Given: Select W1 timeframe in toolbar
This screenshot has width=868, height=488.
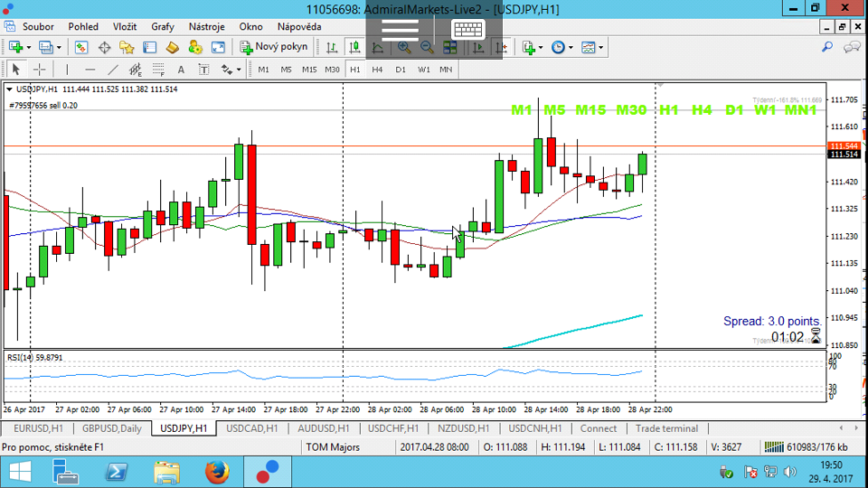Looking at the screenshot, I should (x=423, y=70).
